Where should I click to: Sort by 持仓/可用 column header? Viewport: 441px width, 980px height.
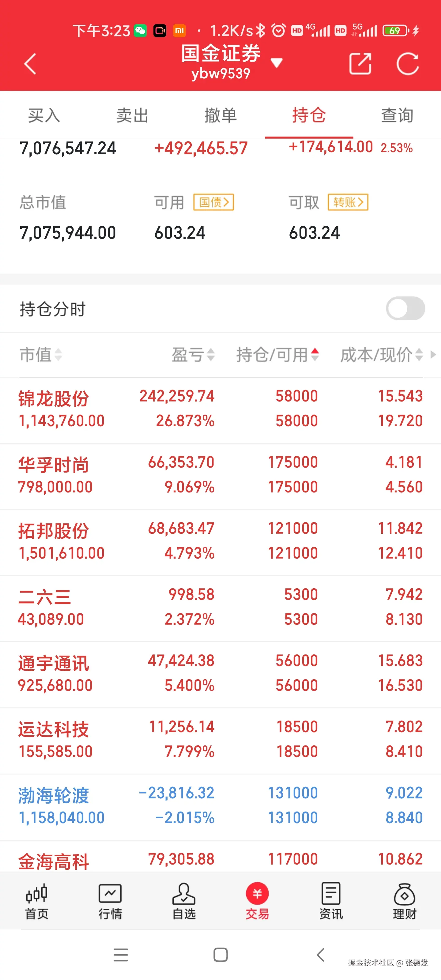pos(277,355)
